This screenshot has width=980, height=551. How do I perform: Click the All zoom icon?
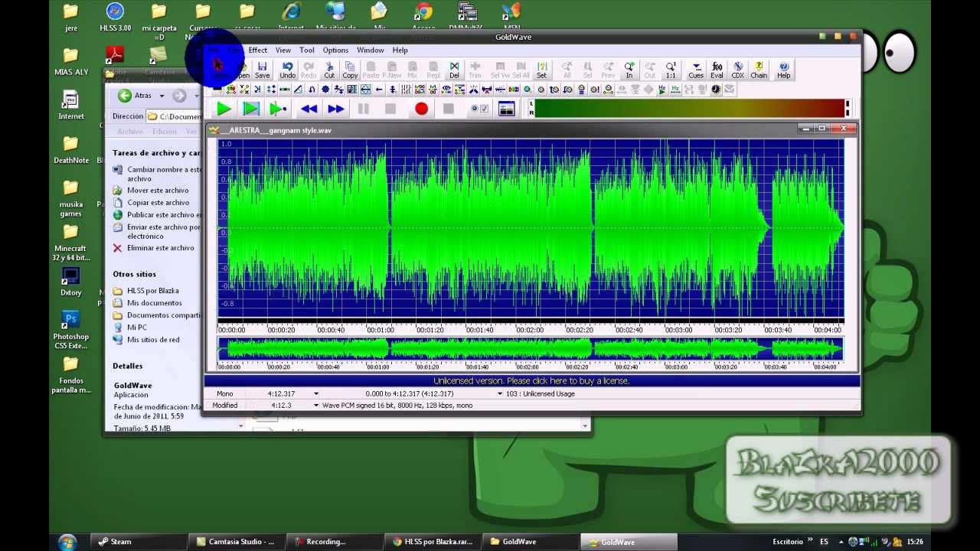click(x=567, y=70)
